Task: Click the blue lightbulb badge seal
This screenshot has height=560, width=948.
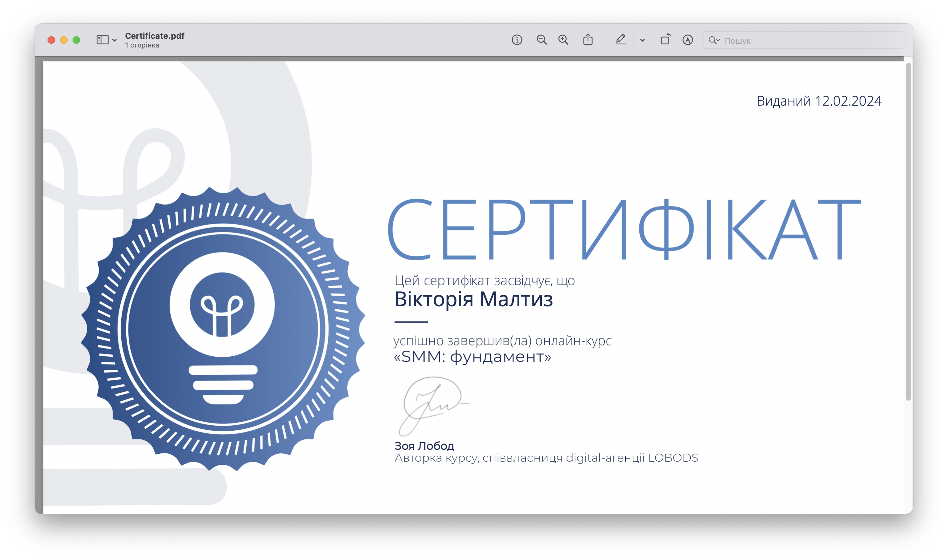Action: coord(223,328)
